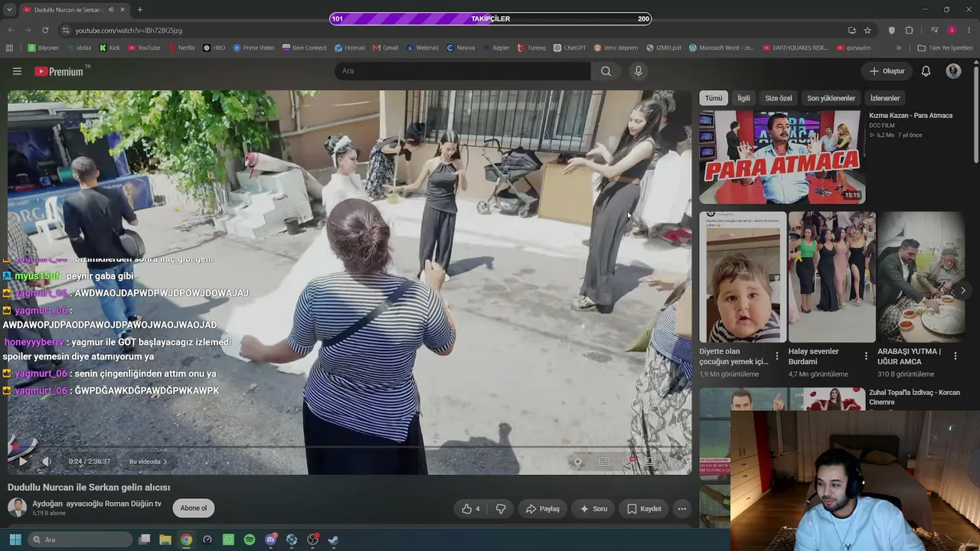This screenshot has width=980, height=551.
Task: Open options for 'Halay sevenler Burdami' short
Action: tap(866, 356)
